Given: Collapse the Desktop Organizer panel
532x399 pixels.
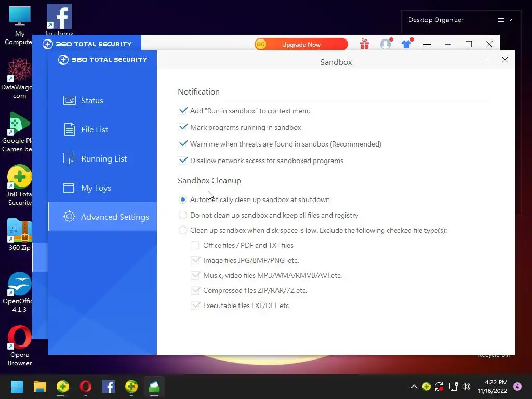Looking at the screenshot, I should [512, 20].
